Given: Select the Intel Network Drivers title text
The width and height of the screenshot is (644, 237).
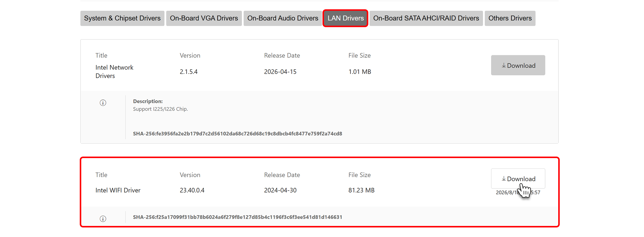Looking at the screenshot, I should tap(114, 72).
